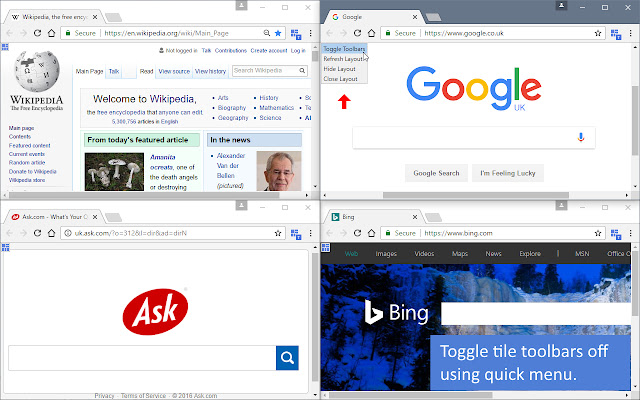
Task: Open new tab button in the Google window
Action: [433, 17]
